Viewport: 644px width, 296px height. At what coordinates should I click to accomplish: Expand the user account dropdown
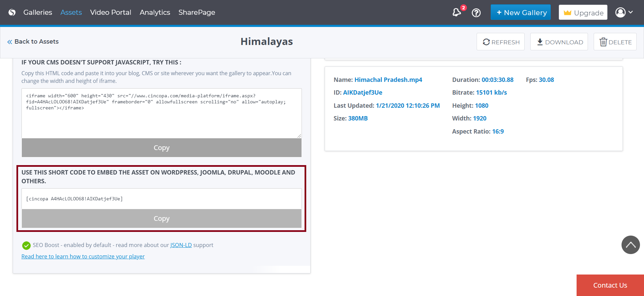coord(624,12)
